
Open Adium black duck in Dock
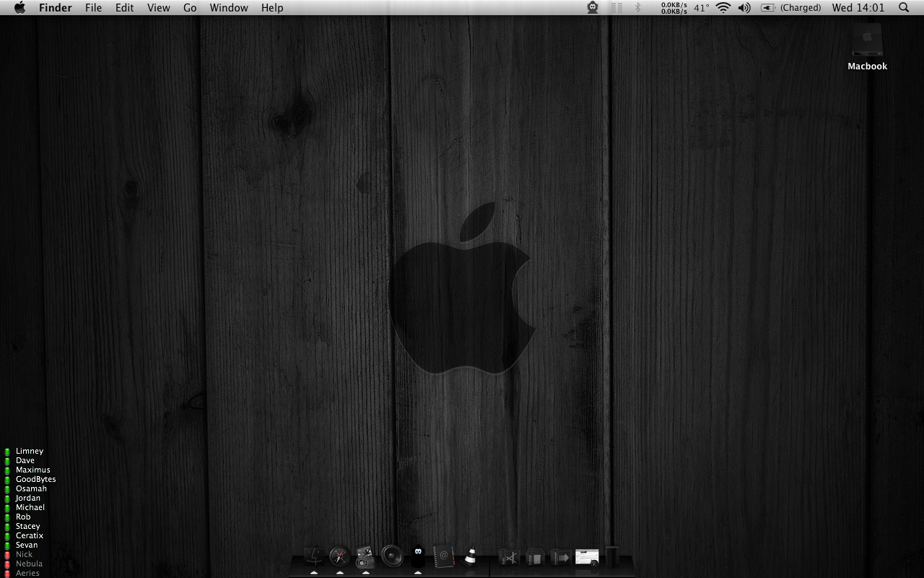pyautogui.click(x=417, y=557)
